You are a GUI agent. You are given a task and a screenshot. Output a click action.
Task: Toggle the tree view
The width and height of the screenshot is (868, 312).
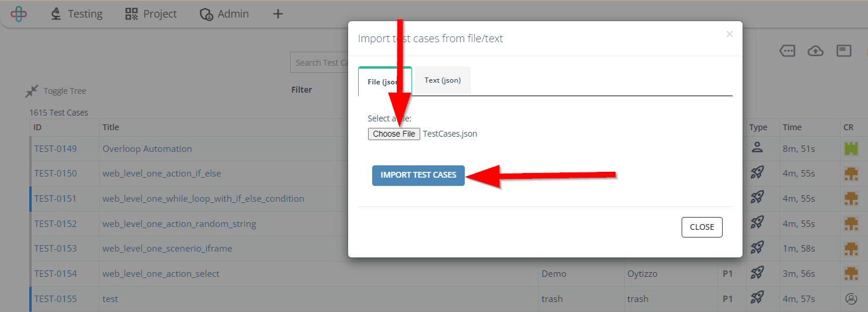(x=56, y=91)
